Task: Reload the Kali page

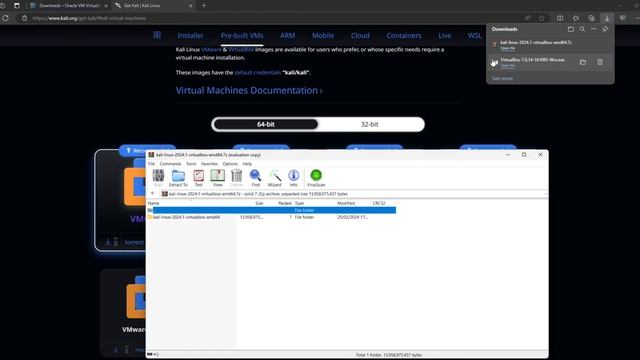Action: click(x=5, y=18)
